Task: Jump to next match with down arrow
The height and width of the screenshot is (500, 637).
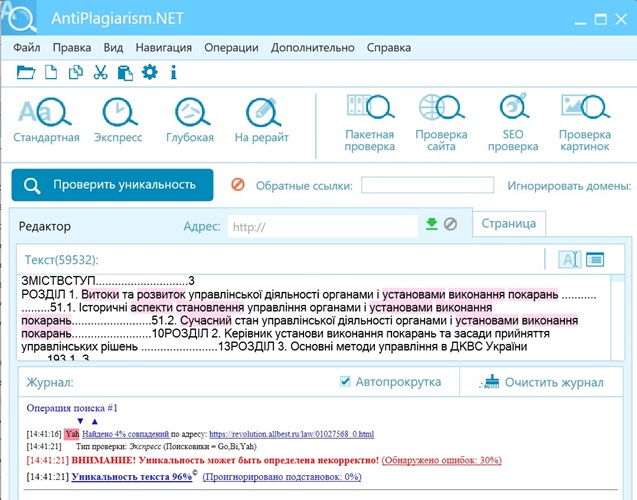Action: pos(80,421)
